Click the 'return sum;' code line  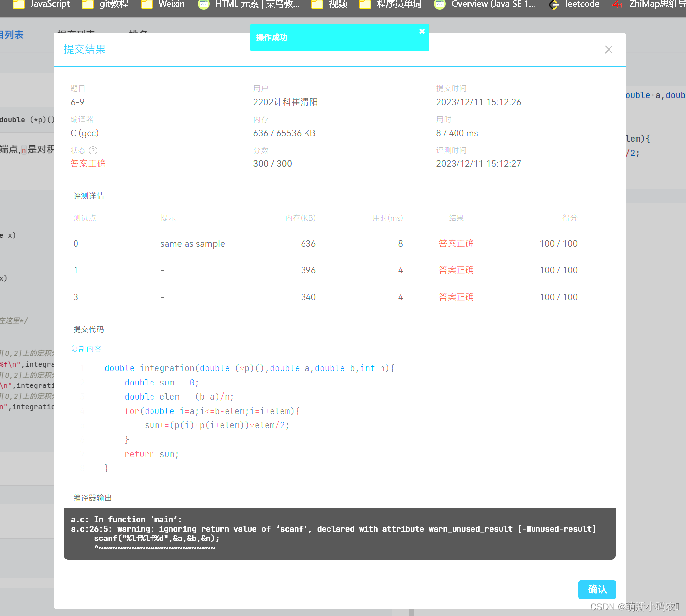pyautogui.click(x=152, y=454)
